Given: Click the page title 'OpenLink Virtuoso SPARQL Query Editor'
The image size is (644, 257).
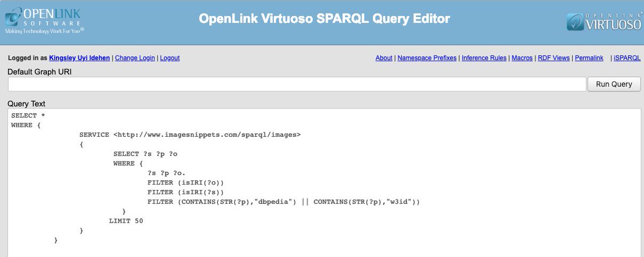Looking at the screenshot, I should pyautogui.click(x=324, y=19).
